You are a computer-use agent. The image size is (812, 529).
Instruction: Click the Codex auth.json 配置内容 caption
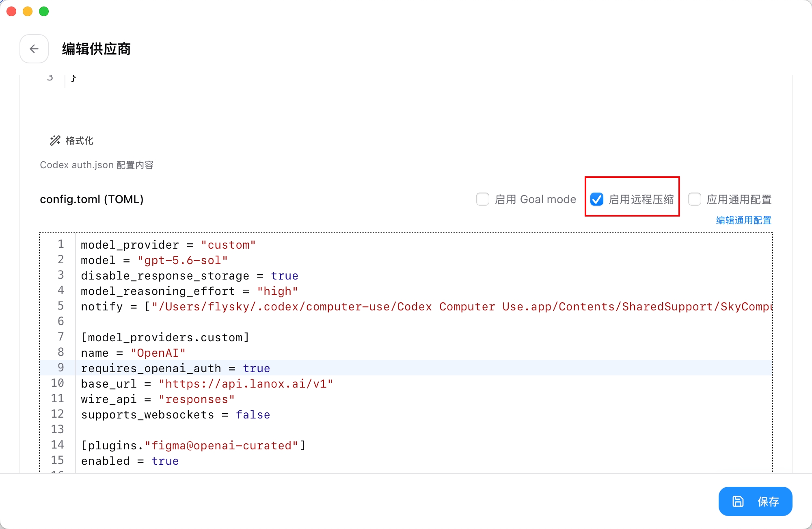97,165
